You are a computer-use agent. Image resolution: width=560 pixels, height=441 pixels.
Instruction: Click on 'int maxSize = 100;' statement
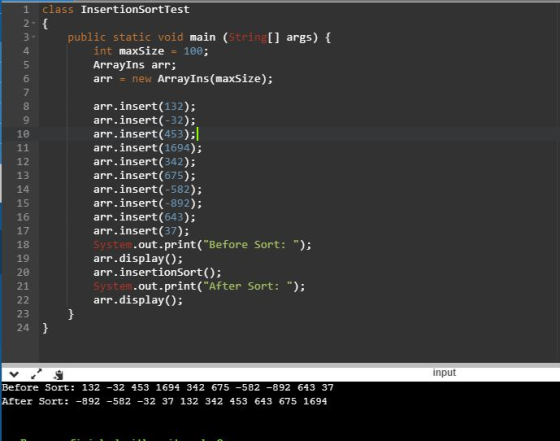[x=151, y=51]
